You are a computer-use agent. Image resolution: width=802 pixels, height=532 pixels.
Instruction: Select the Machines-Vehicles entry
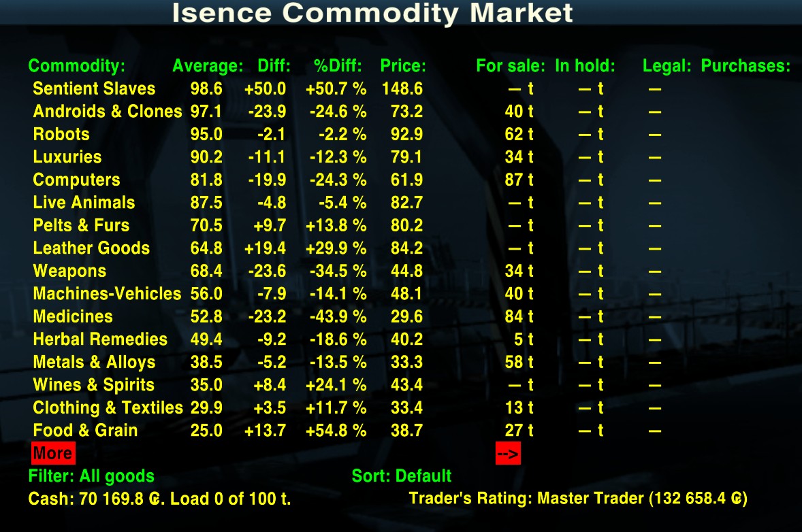[x=107, y=294]
